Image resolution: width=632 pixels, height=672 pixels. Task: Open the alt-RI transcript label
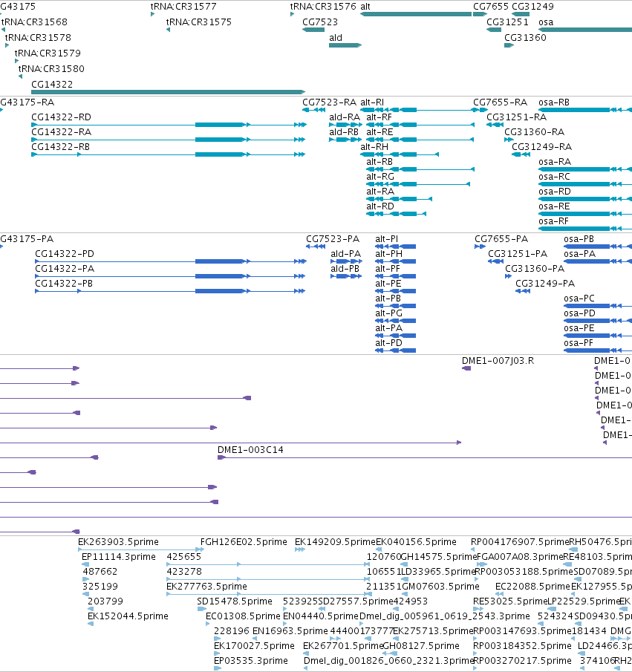pos(372,102)
